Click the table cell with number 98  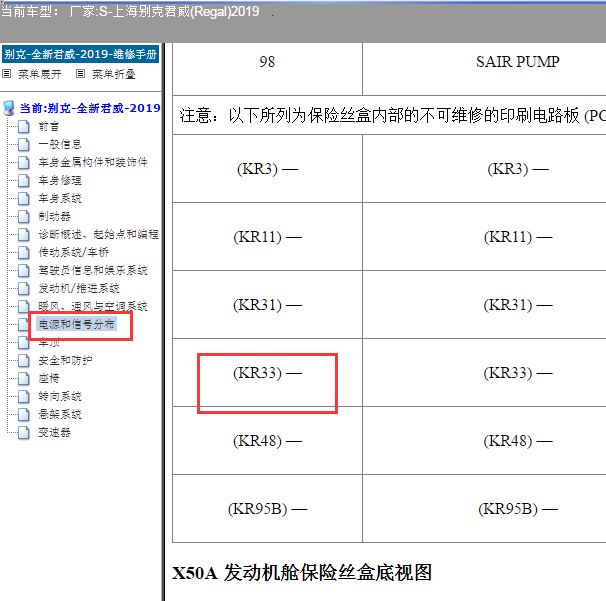coord(267,69)
